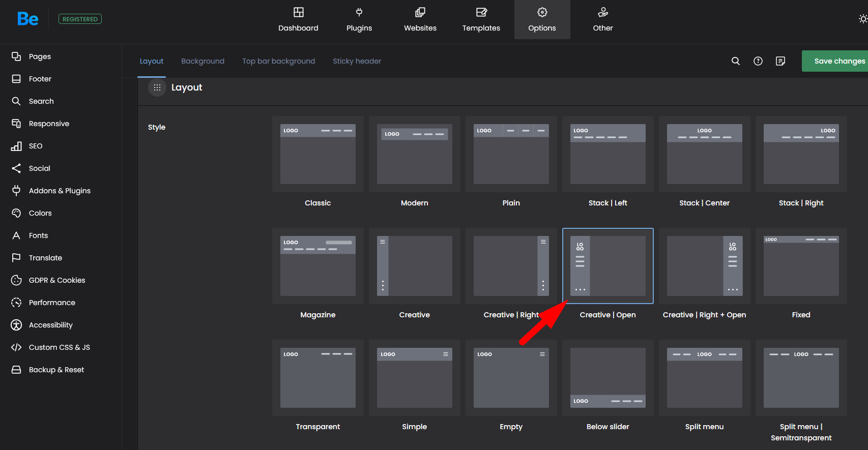Open Backup & Reset label in sidebar
The width and height of the screenshot is (868, 450).
(x=56, y=370)
